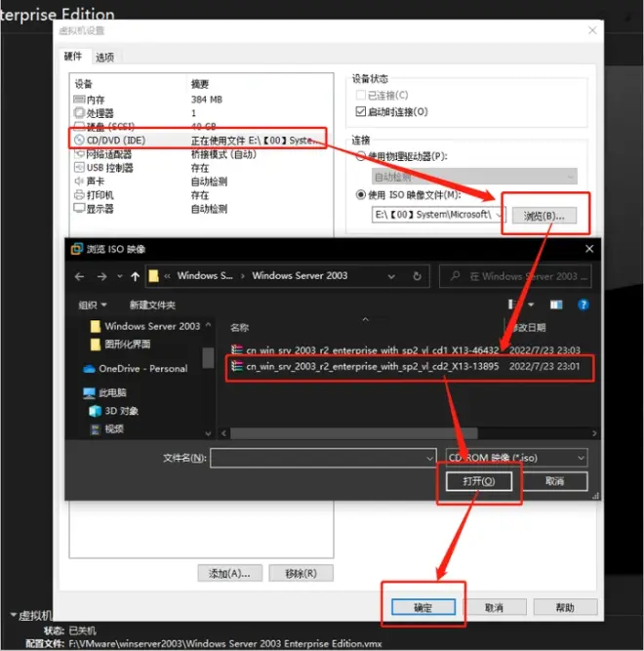The height and width of the screenshot is (651, 644).
Task: Select the 内存 memory device row
Action: click(x=201, y=100)
